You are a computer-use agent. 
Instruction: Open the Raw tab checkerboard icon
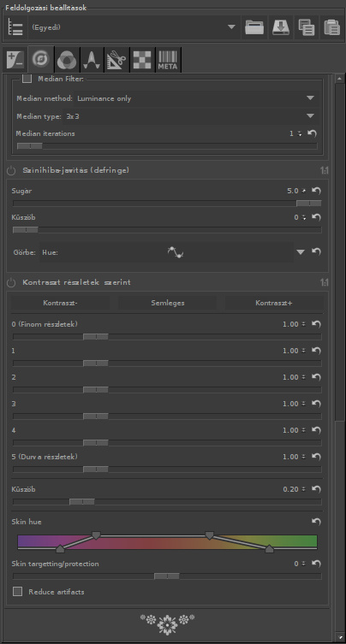tap(142, 61)
